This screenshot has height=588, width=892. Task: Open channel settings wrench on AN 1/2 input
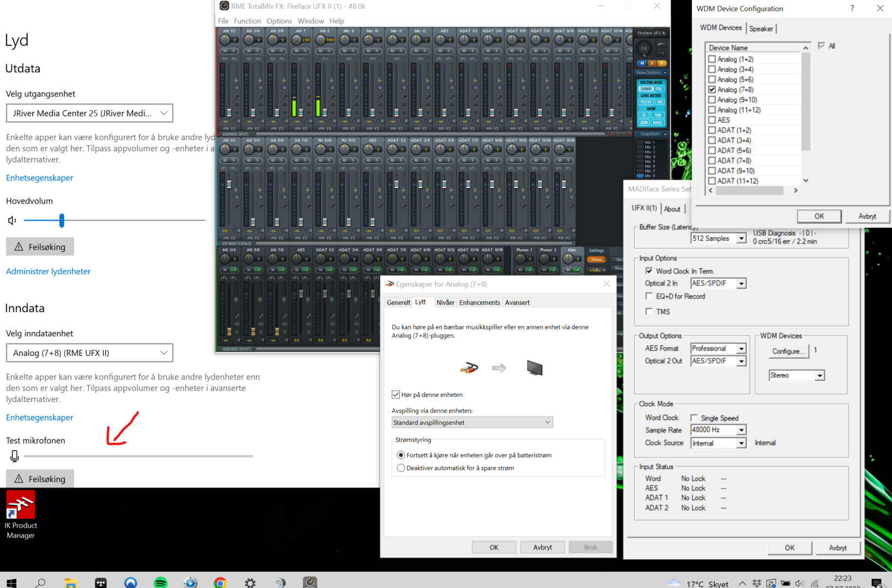(x=236, y=96)
